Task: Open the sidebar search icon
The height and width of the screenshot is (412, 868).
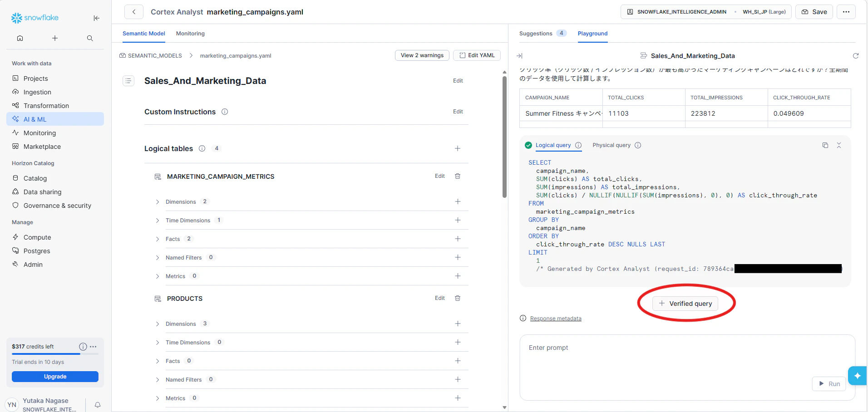Action: (90, 38)
